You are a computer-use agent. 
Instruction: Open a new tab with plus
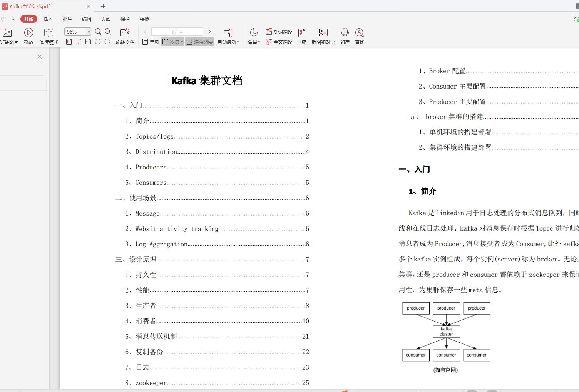coord(103,6)
